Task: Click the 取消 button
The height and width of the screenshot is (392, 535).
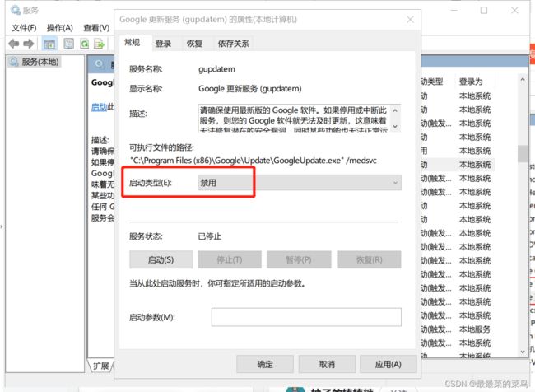Action: point(327,364)
